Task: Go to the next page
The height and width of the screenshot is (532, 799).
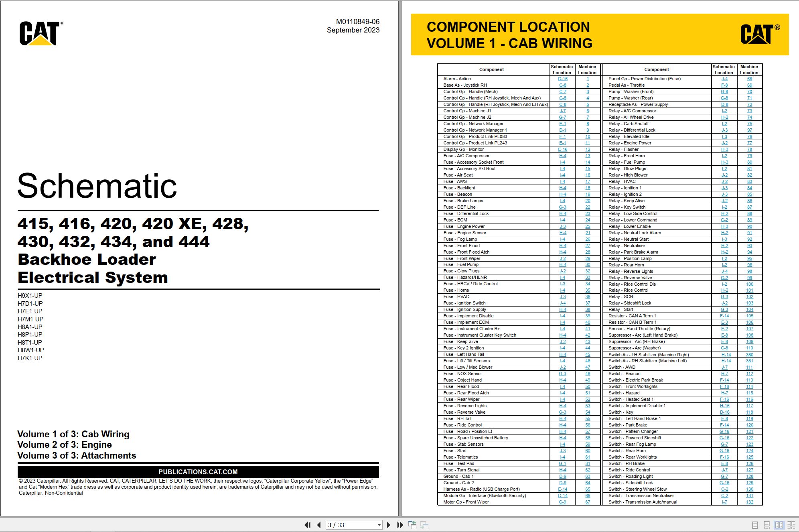Action: coord(388,525)
